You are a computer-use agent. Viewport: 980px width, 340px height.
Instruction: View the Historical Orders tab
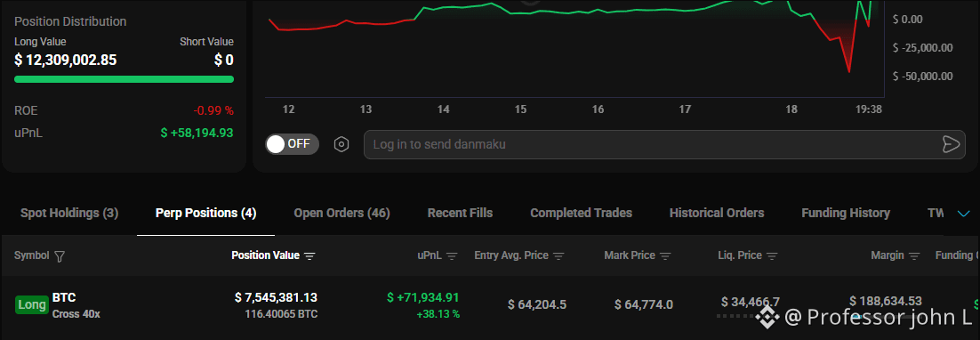tap(717, 213)
